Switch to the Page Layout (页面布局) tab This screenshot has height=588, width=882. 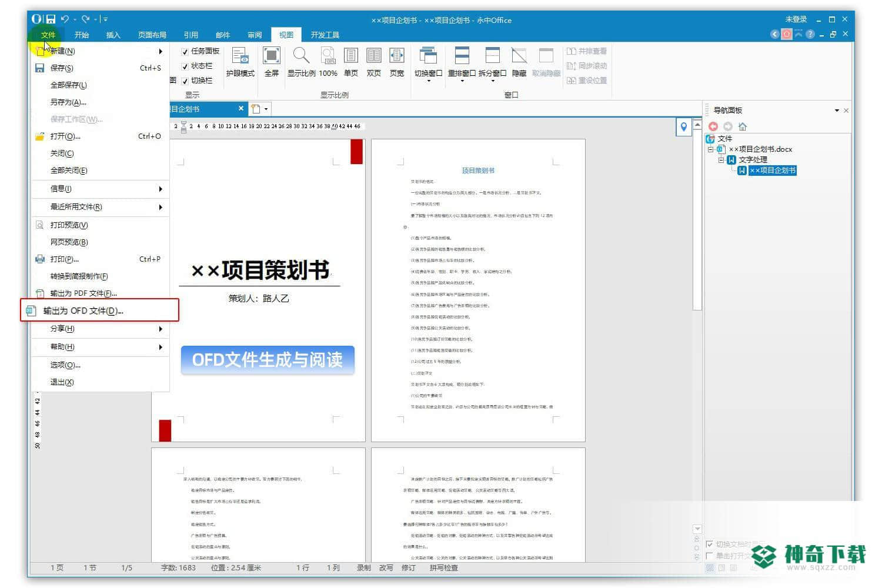tap(152, 35)
